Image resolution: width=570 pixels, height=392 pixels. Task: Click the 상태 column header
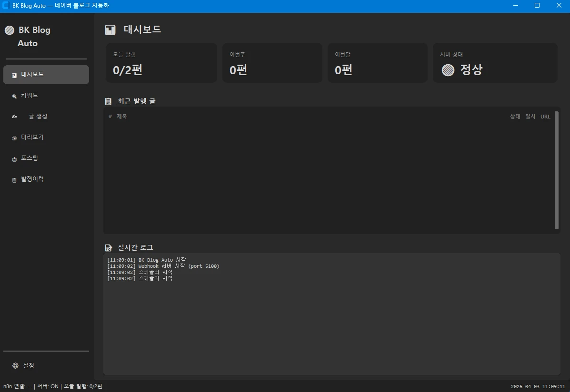[x=515, y=117]
